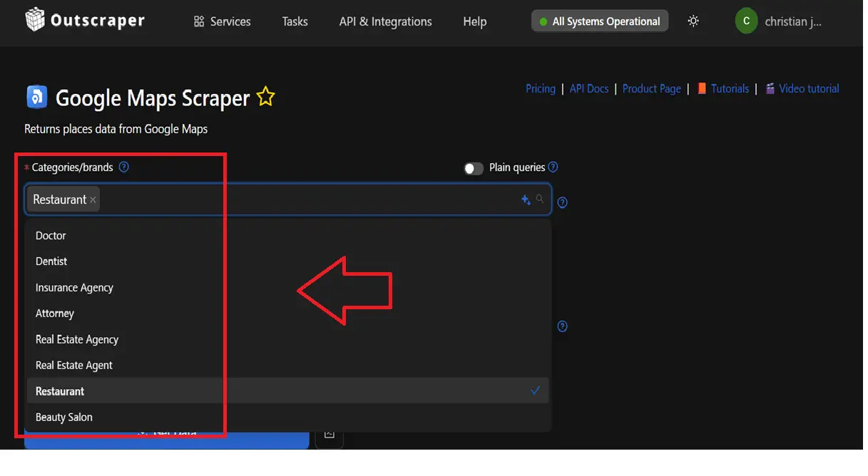Open the Pricing link
Screen dimensions: 868x476
[x=540, y=89]
